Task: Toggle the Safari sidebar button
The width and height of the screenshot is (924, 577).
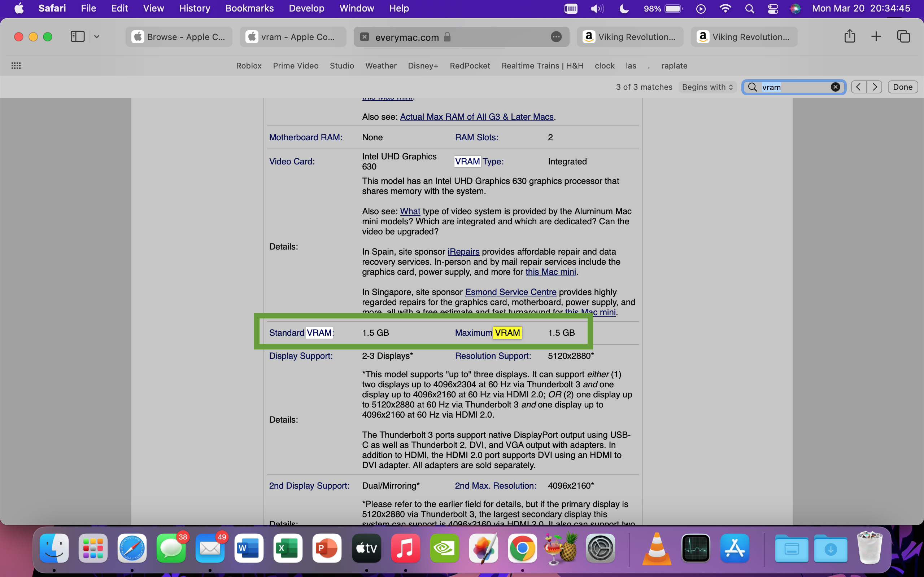Action: tap(78, 37)
